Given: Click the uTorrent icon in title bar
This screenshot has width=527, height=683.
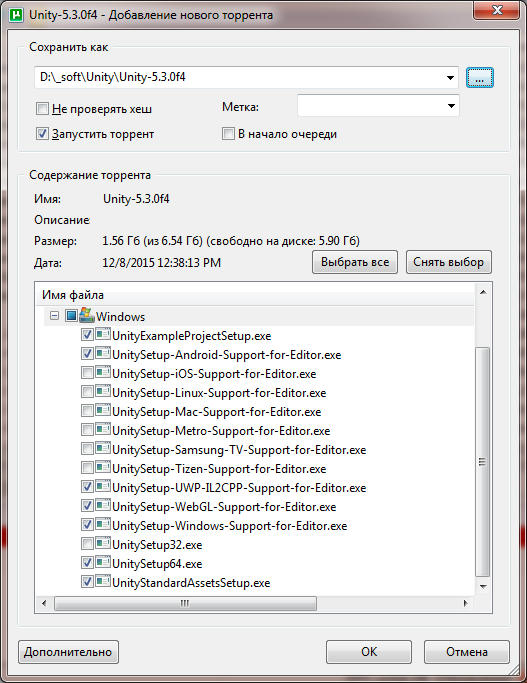Looking at the screenshot, I should point(17,15).
